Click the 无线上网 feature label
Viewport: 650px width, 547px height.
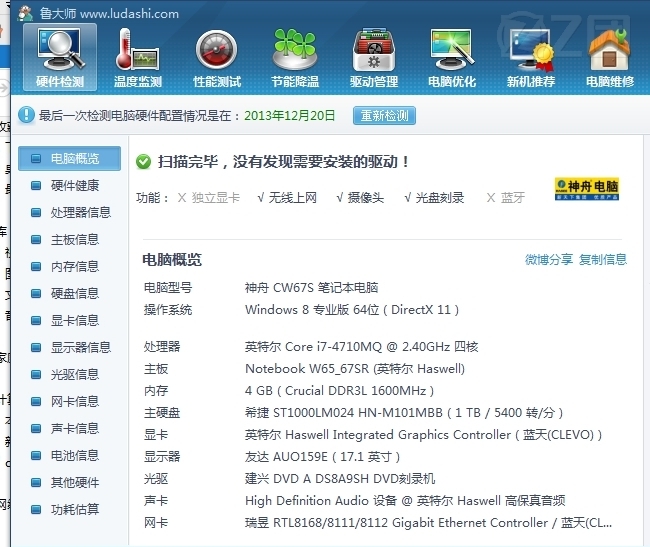tap(293, 198)
